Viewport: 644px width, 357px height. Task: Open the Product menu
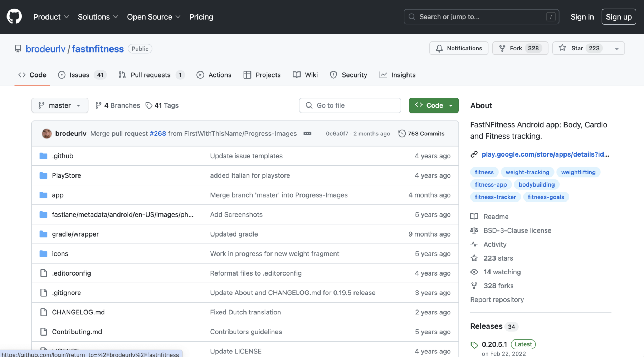(x=51, y=17)
